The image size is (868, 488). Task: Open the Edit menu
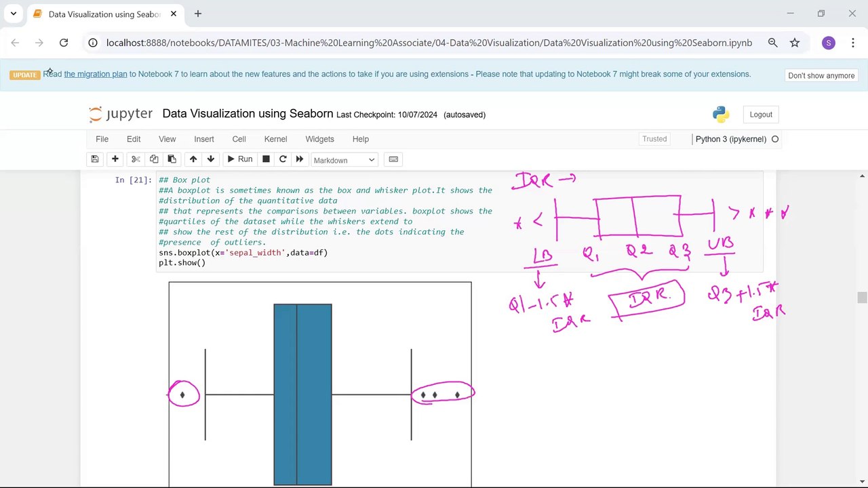click(x=134, y=139)
